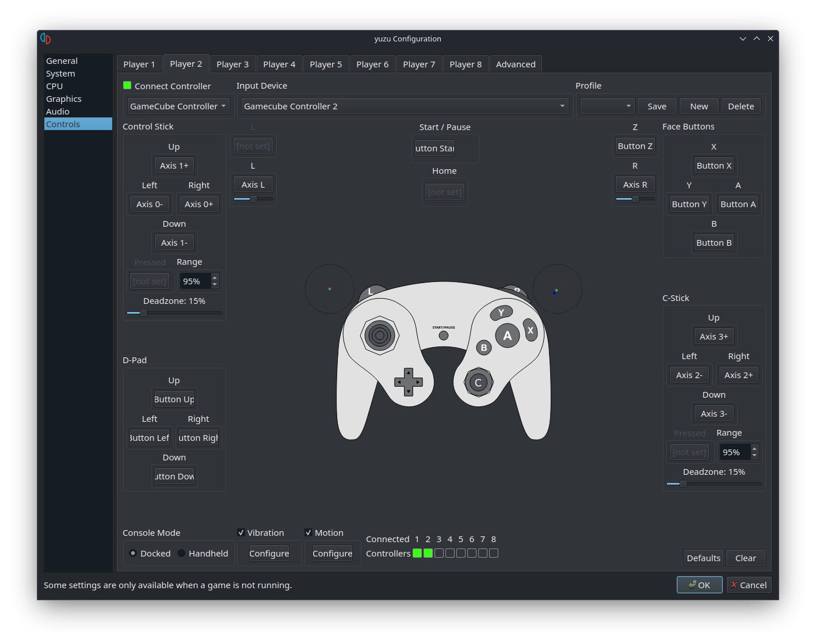The height and width of the screenshot is (644, 816).
Task: Remap the Button A face button mapping
Action: 738,204
